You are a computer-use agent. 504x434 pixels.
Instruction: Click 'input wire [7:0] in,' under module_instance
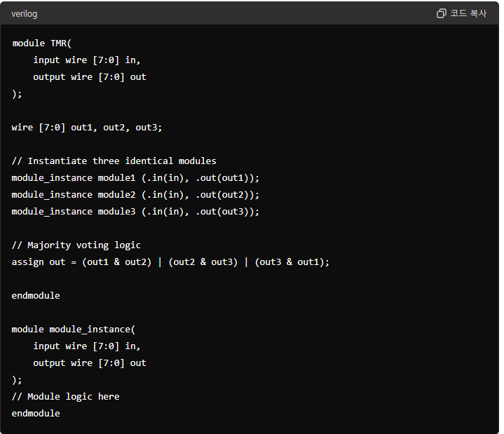click(87, 346)
